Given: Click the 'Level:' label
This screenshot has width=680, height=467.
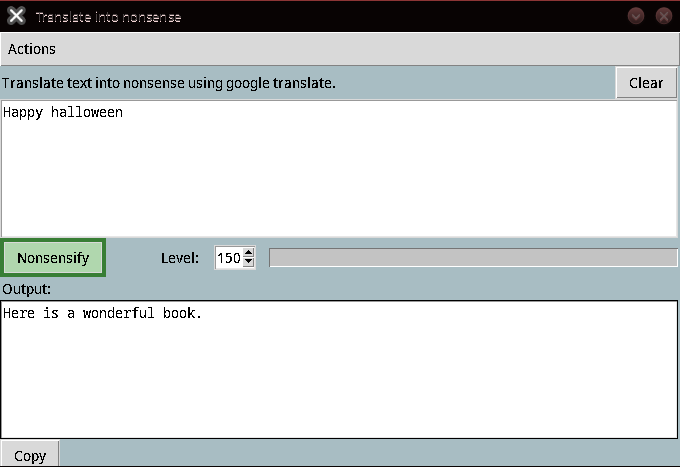Looking at the screenshot, I should (x=179, y=258).
